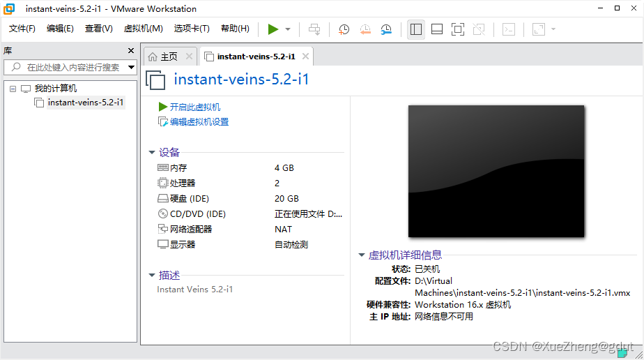The height and width of the screenshot is (360, 644).
Task: Revert to snapshot using the toolbar icon
Action: click(365, 29)
